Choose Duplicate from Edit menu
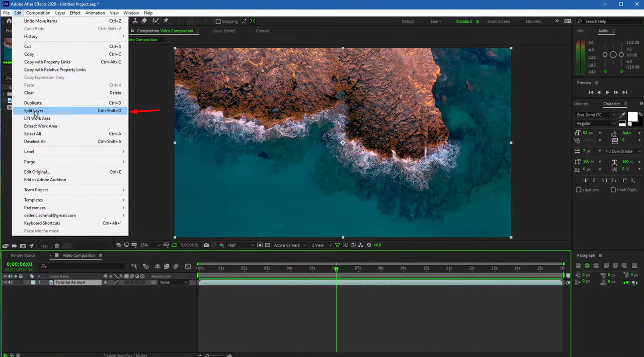 click(x=70, y=103)
